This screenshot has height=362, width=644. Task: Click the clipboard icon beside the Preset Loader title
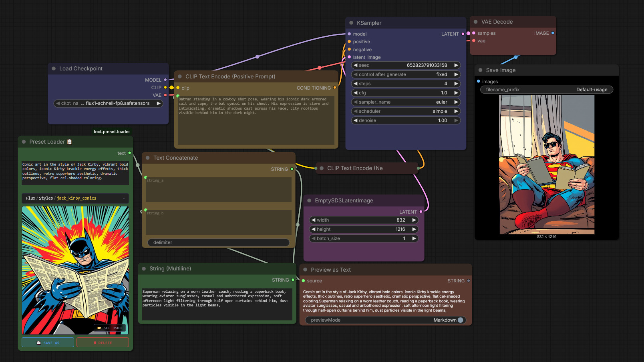pos(70,142)
